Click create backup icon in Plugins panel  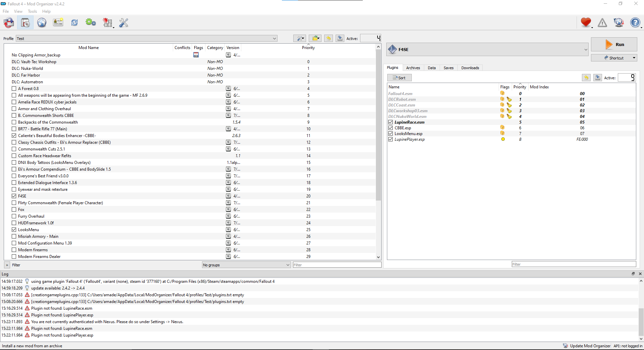pyautogui.click(x=598, y=78)
